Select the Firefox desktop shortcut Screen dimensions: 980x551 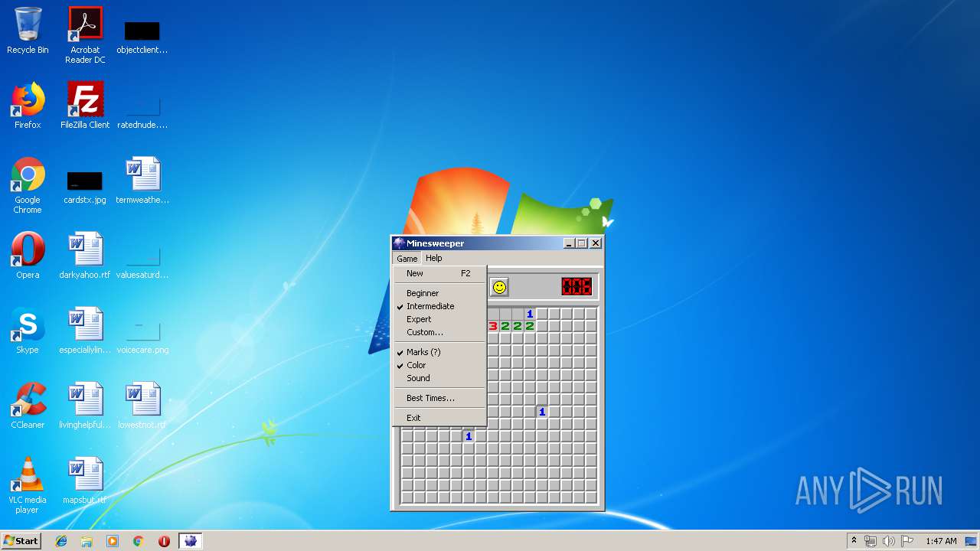pos(28,106)
